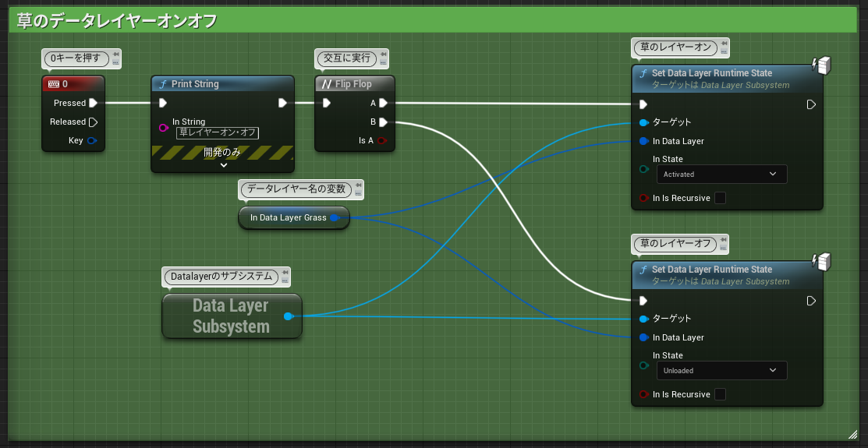
Task: Click the Data Layer Subsystem output pin
Action: (x=288, y=316)
